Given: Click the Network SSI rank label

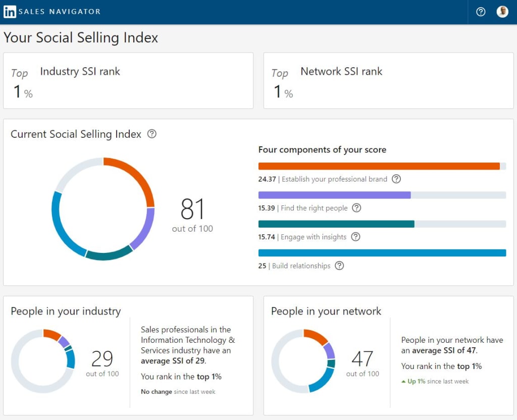Looking at the screenshot, I should 341,71.
